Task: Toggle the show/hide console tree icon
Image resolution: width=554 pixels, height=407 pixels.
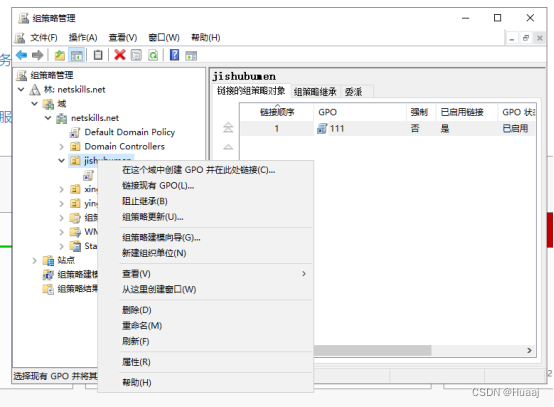Action: tap(77, 55)
